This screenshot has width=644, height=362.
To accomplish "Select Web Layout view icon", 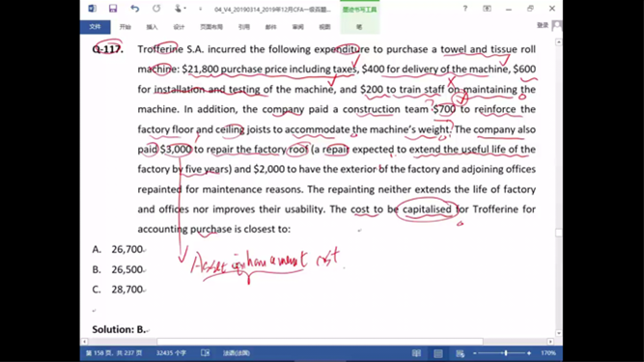I will tap(460, 353).
